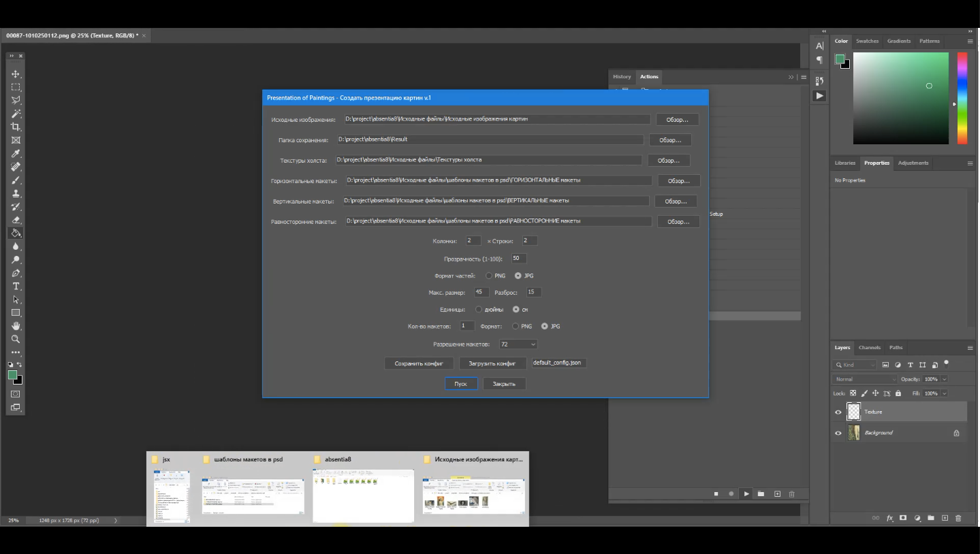
Task: Open the layer styles fx menu
Action: [x=889, y=518]
